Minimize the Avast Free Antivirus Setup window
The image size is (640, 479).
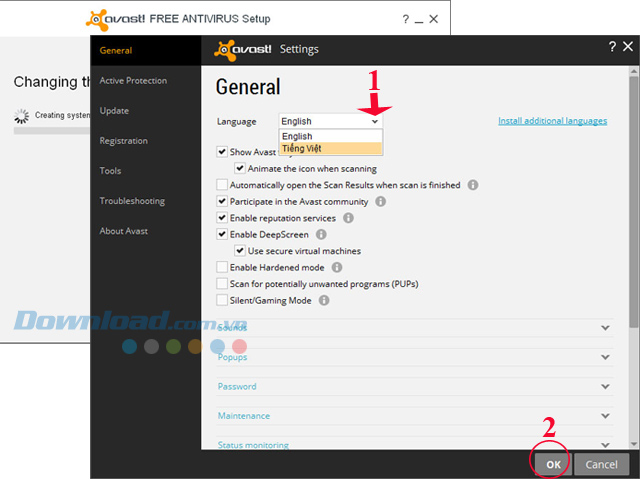pos(419,20)
